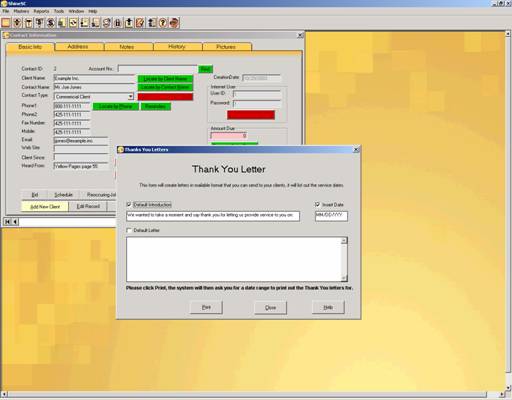Switch to the Basic Info tab
This screenshot has width=512, height=400.
tap(30, 47)
